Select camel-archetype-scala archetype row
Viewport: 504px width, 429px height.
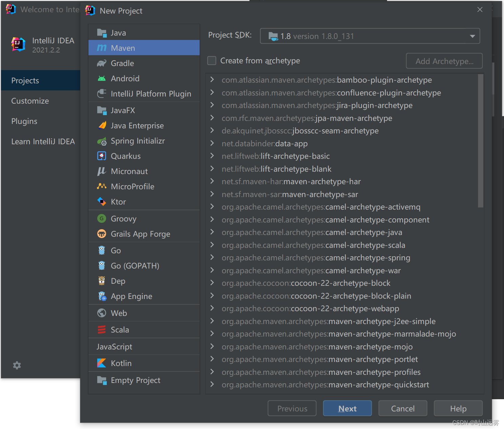[342, 245]
